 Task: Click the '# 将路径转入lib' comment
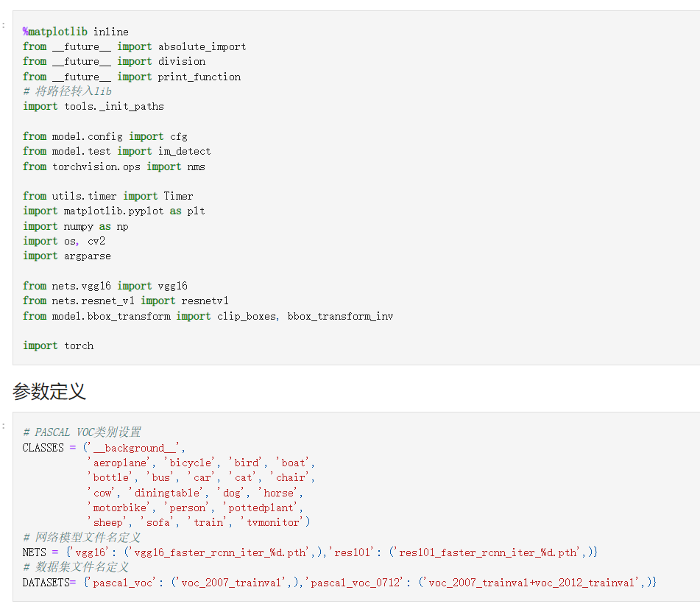tap(67, 91)
